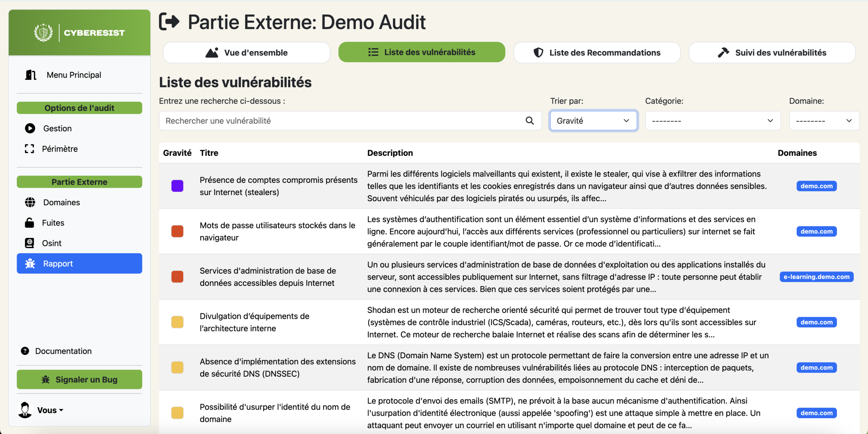
Task: Click the search magnifier icon
Action: (529, 121)
